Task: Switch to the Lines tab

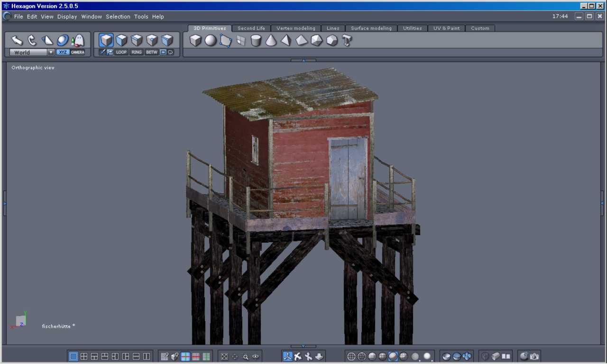Action: coord(333,28)
